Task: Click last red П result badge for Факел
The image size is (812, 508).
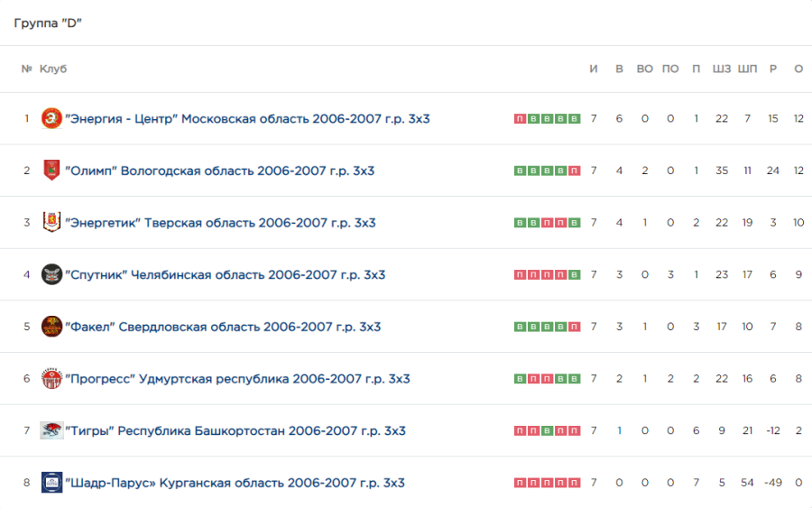Action: click(x=574, y=327)
